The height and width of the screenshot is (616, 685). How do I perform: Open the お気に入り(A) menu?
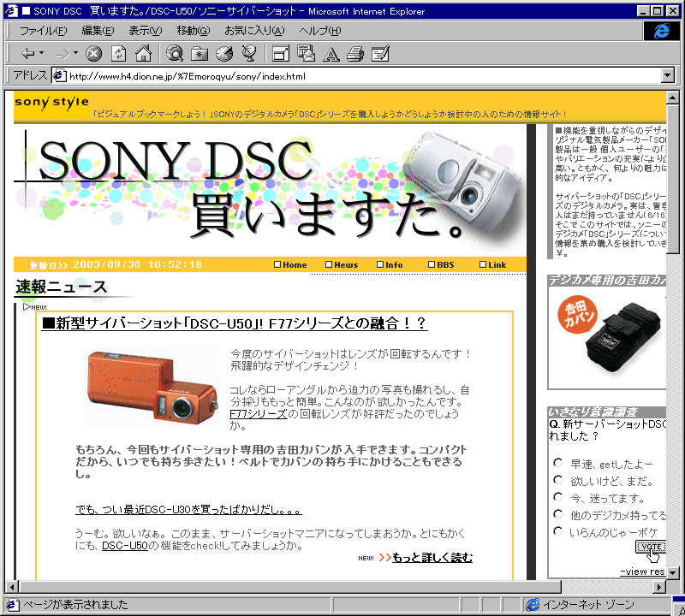coord(254,31)
